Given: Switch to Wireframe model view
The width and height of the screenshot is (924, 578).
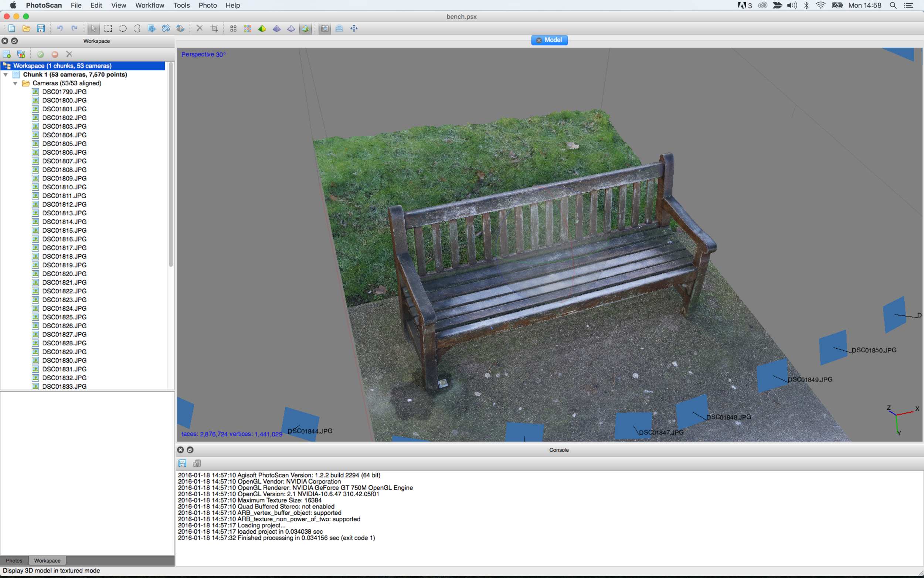Looking at the screenshot, I should [291, 28].
